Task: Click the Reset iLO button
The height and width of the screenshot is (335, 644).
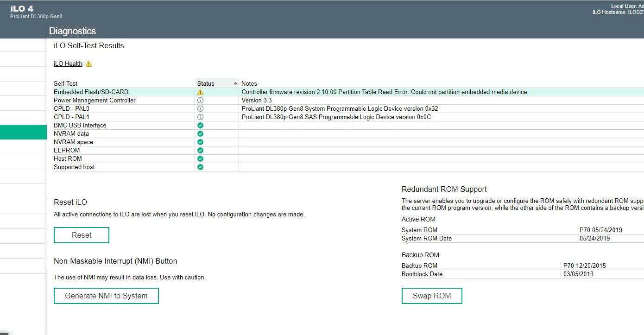Action: pyautogui.click(x=82, y=235)
